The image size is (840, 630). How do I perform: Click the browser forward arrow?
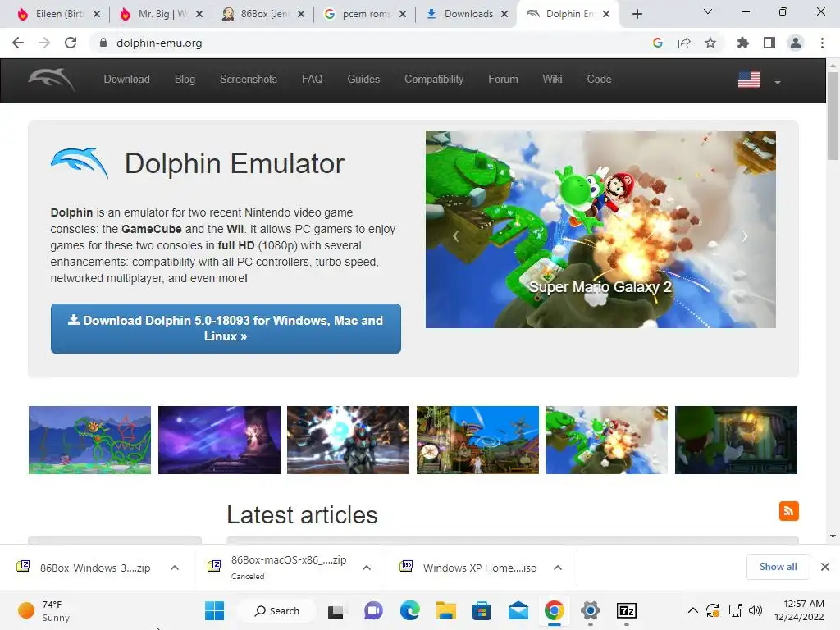44,43
